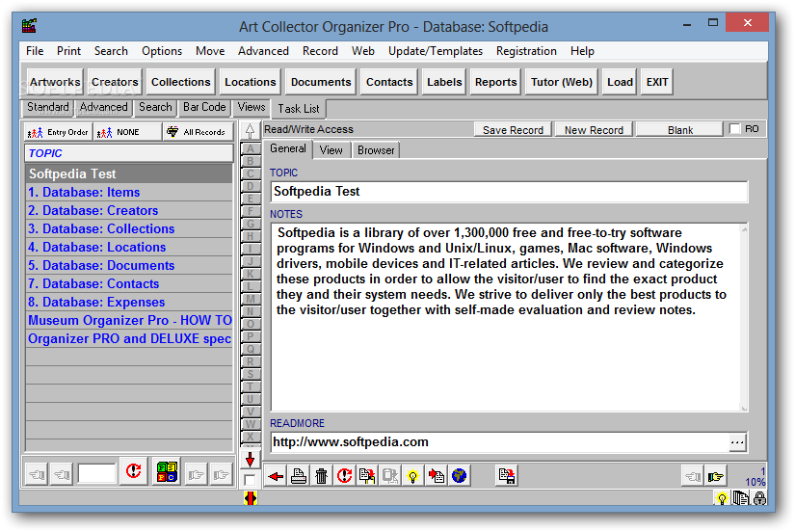Image resolution: width=795 pixels, height=532 pixels.
Task: Click the red refresh icon beside the FSPC blocks
Action: 133,472
